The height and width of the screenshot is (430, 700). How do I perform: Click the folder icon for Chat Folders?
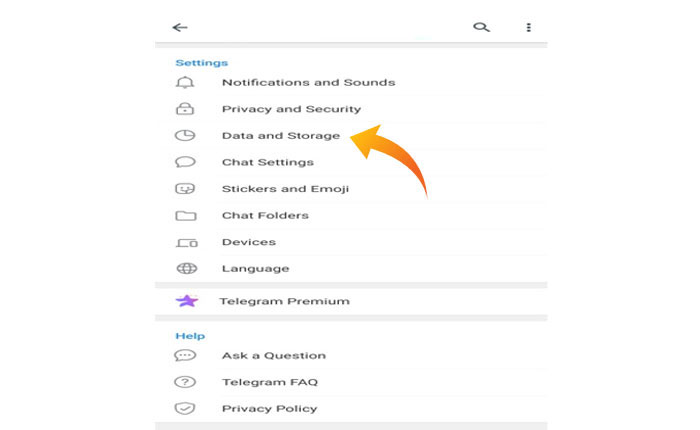click(x=185, y=215)
